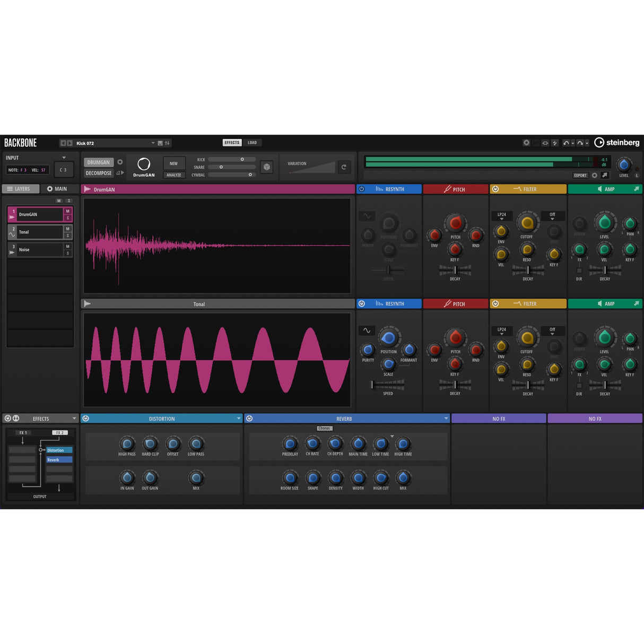Viewport: 644px width, 644px height.
Task: Switch to the MAIN tab
Action: point(57,188)
